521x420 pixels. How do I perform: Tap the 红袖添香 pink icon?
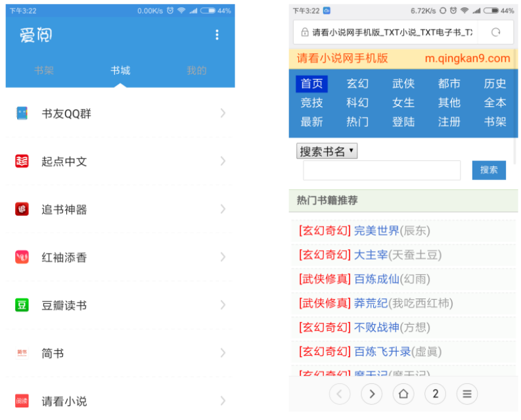click(x=22, y=257)
